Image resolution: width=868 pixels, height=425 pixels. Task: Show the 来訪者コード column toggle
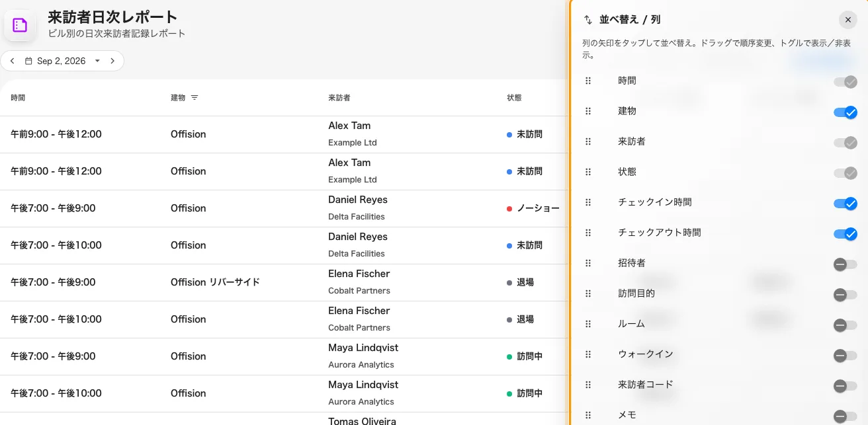(x=846, y=386)
